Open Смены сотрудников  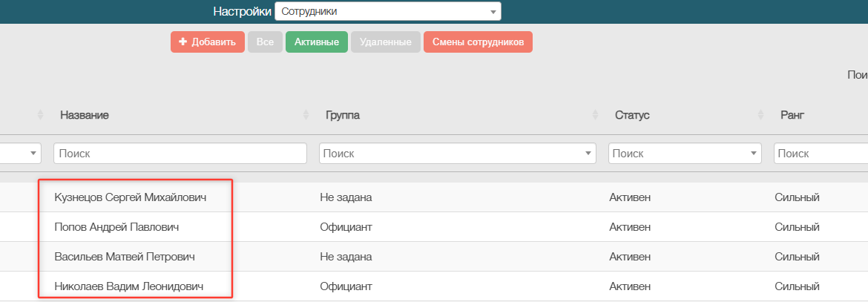click(478, 42)
